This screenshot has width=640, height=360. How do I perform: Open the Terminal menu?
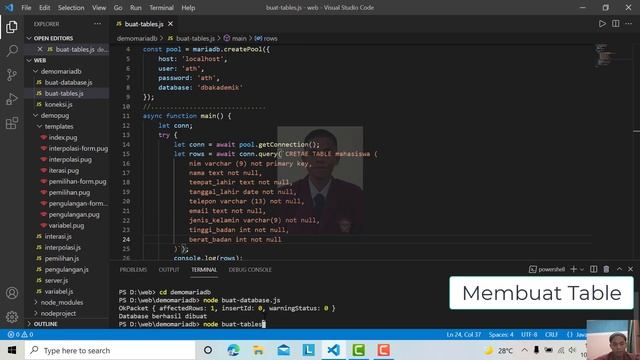coord(161,8)
